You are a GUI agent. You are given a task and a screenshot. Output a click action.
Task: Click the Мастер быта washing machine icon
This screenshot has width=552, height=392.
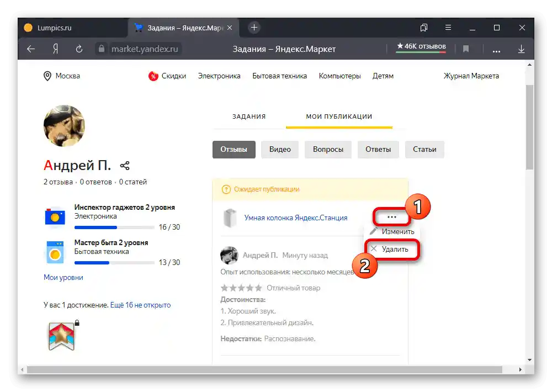coord(55,252)
